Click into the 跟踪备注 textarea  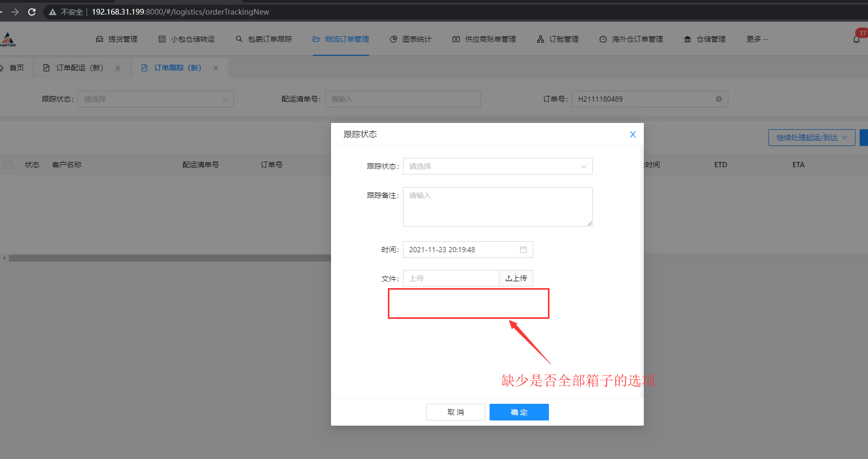click(x=497, y=207)
